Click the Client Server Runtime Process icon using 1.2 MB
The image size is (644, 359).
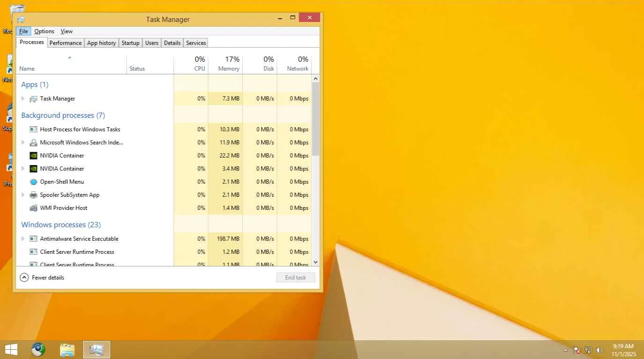pyautogui.click(x=33, y=252)
